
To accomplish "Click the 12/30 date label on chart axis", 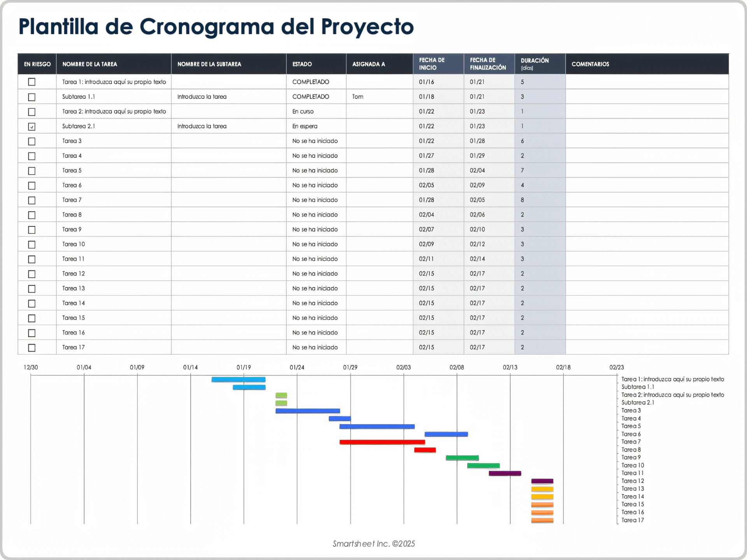I will pos(31,367).
